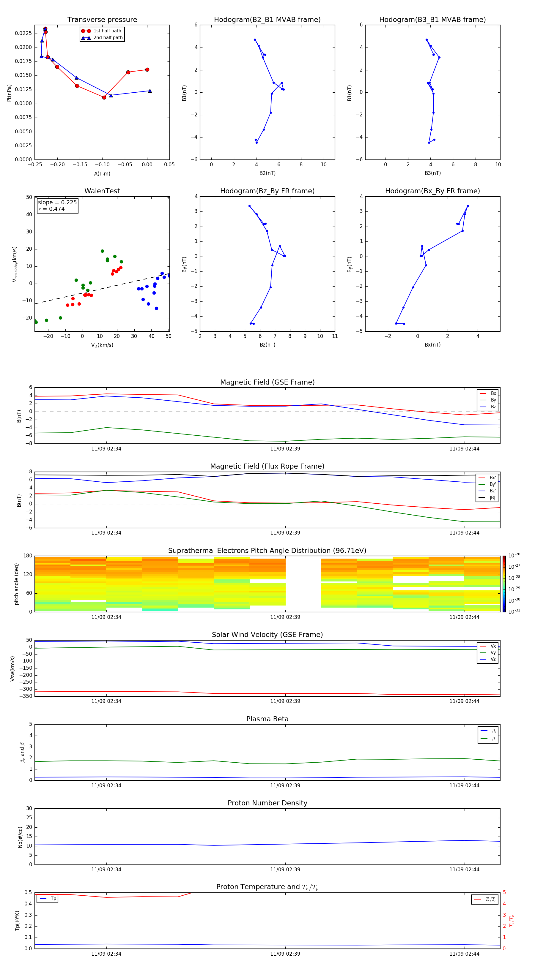Click the 'Proton Temperature and Te/Tp' title
Viewport: 535px width, 980px height.
point(267,887)
